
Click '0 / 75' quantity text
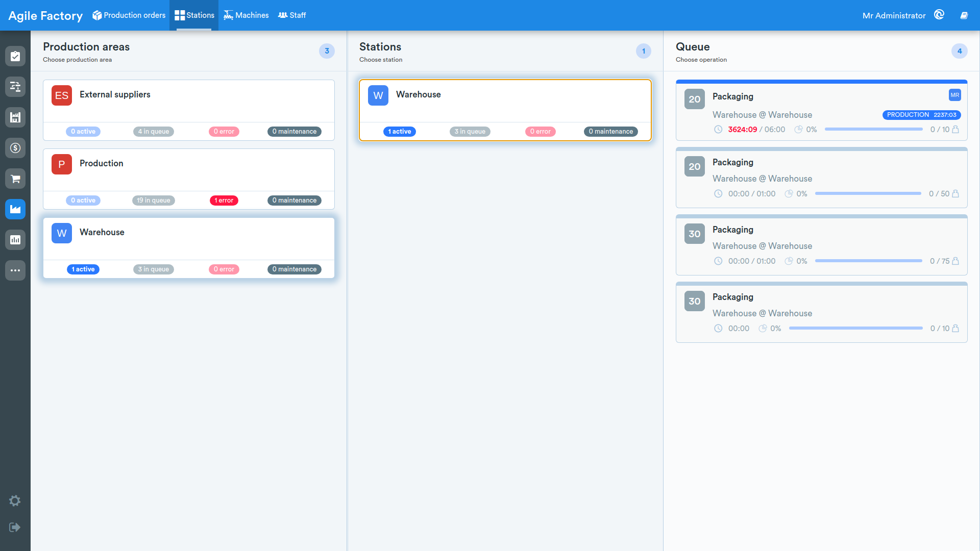coord(940,261)
